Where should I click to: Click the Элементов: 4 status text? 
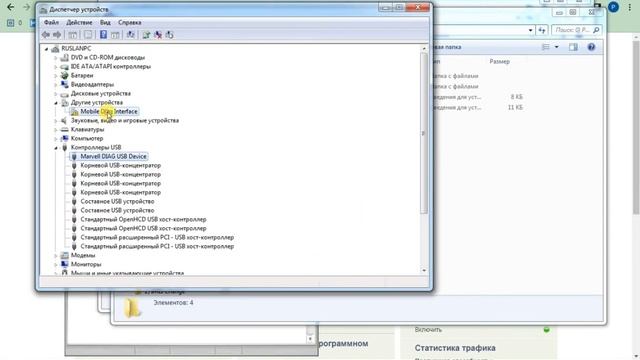click(173, 303)
